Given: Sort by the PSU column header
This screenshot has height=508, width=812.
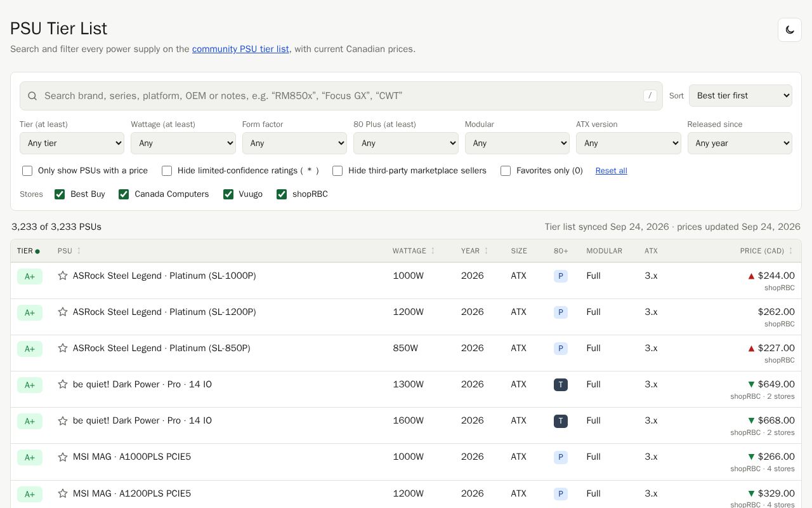Looking at the screenshot, I should click(69, 251).
